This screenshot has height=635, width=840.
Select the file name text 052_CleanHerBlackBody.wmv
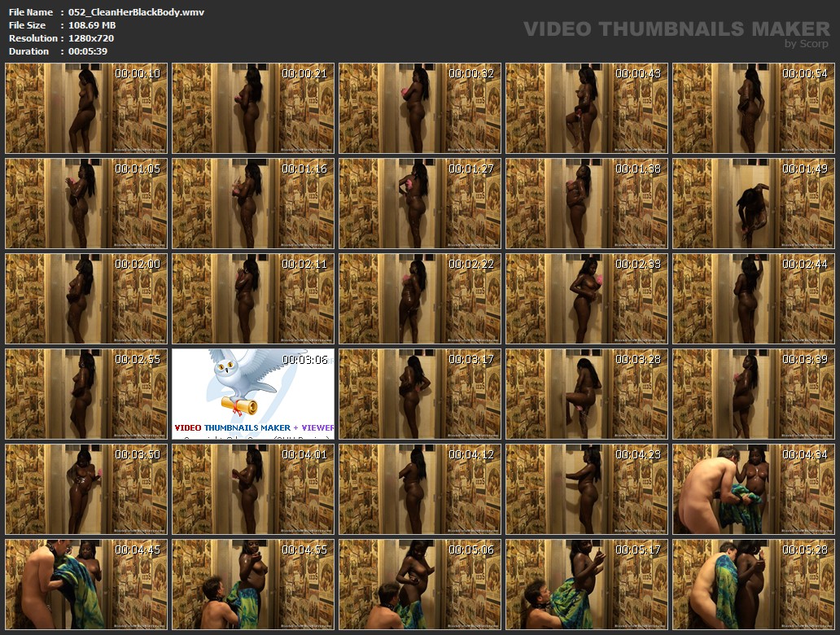pos(137,12)
